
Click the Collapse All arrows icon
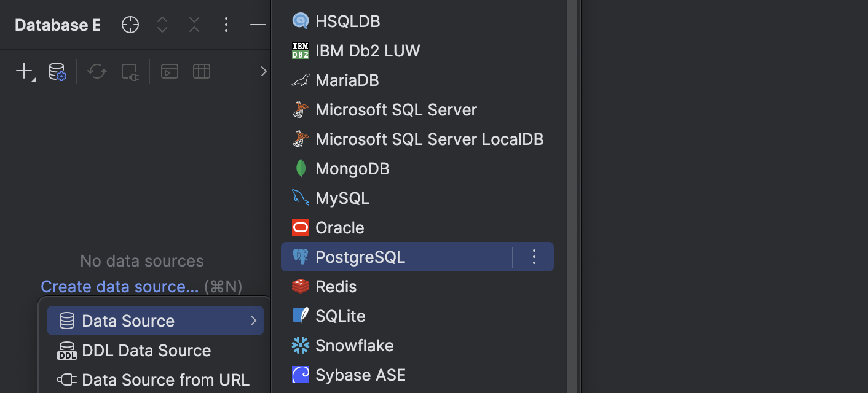pos(194,25)
